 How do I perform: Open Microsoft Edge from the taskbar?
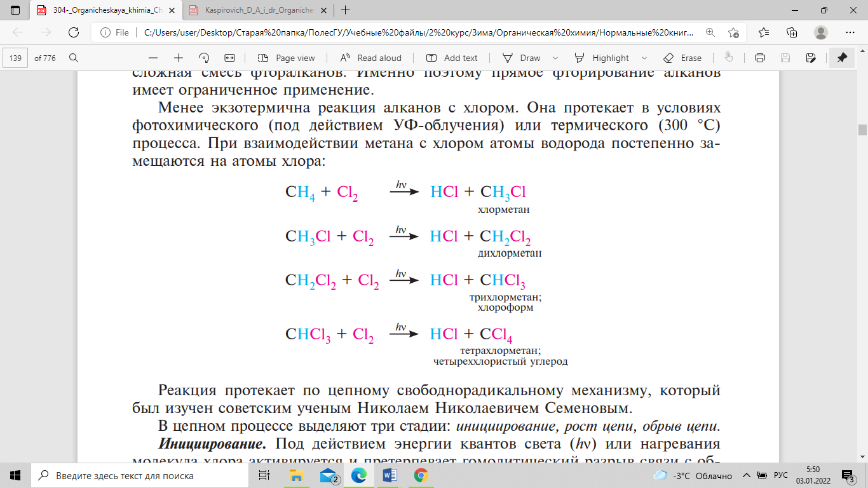click(359, 475)
